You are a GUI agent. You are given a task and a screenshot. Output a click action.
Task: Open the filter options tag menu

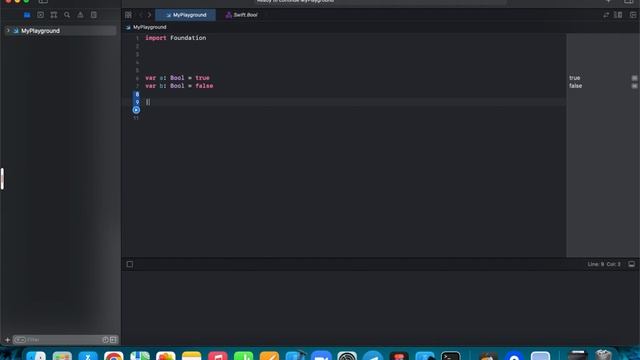click(20, 340)
